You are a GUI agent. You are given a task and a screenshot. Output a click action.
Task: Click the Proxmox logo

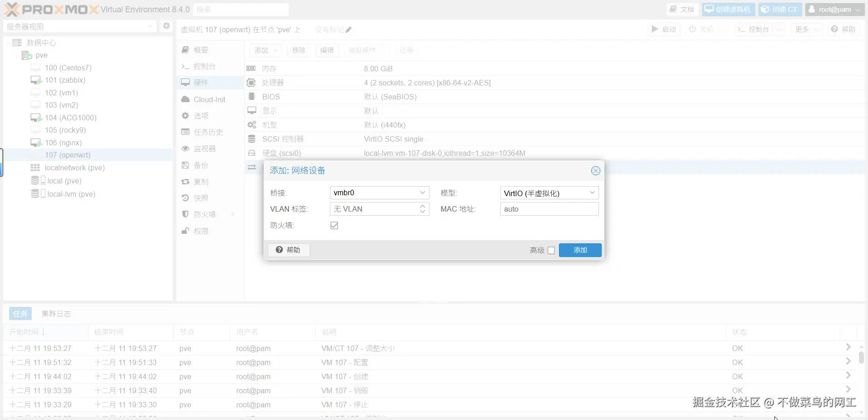tap(51, 10)
